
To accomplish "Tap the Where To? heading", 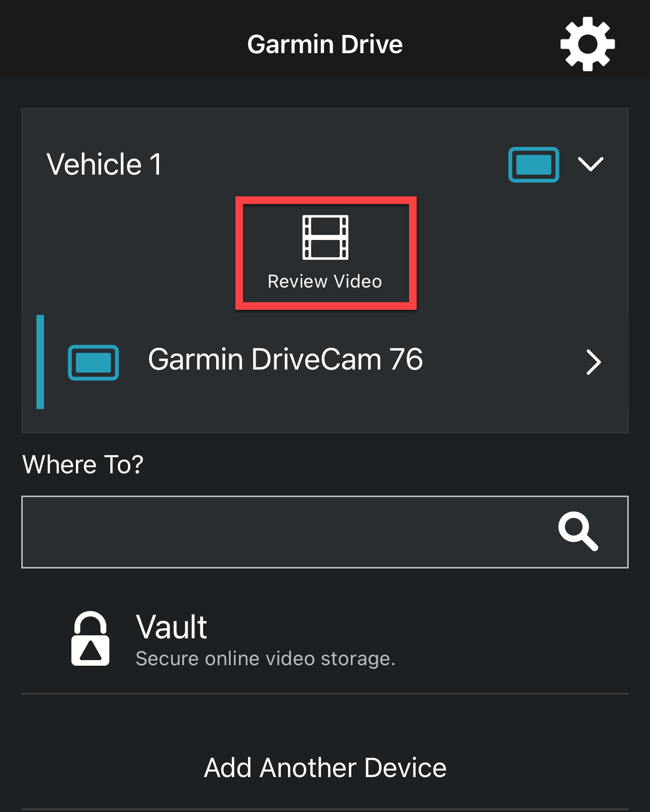I will pos(83,465).
